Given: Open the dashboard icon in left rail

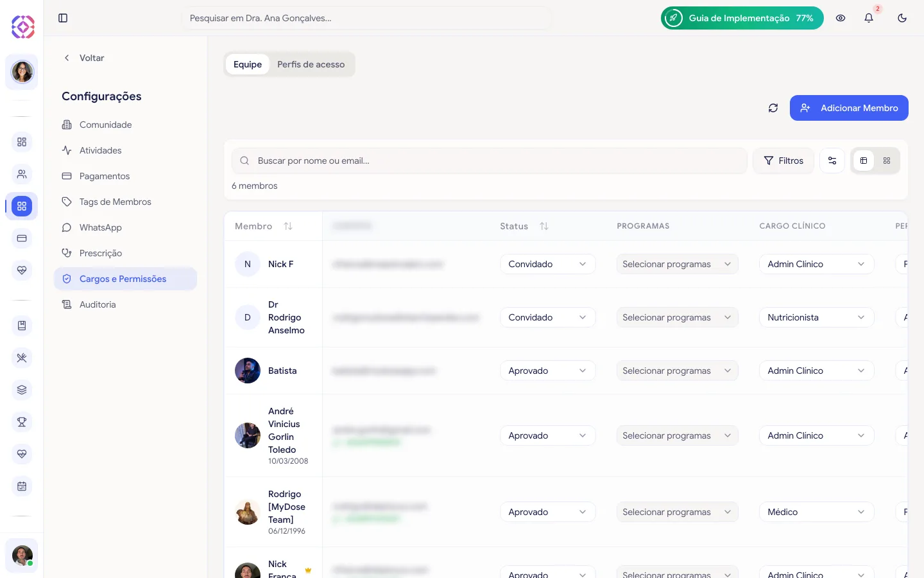Looking at the screenshot, I should pos(22,142).
